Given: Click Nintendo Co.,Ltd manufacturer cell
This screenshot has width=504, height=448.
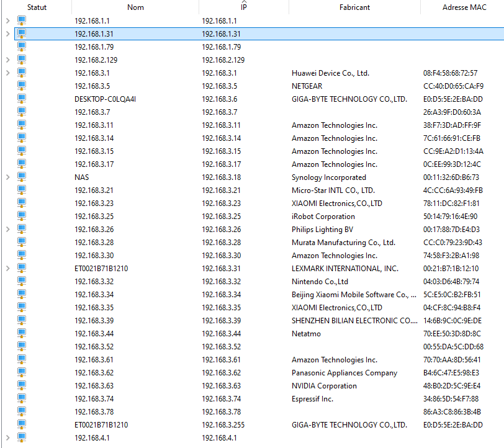Looking at the screenshot, I should [x=320, y=282].
